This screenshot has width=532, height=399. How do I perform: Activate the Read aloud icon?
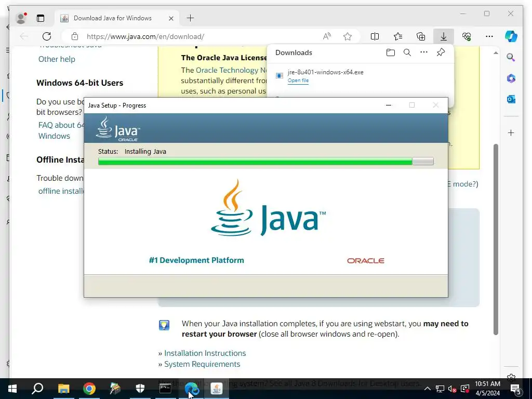[327, 36]
